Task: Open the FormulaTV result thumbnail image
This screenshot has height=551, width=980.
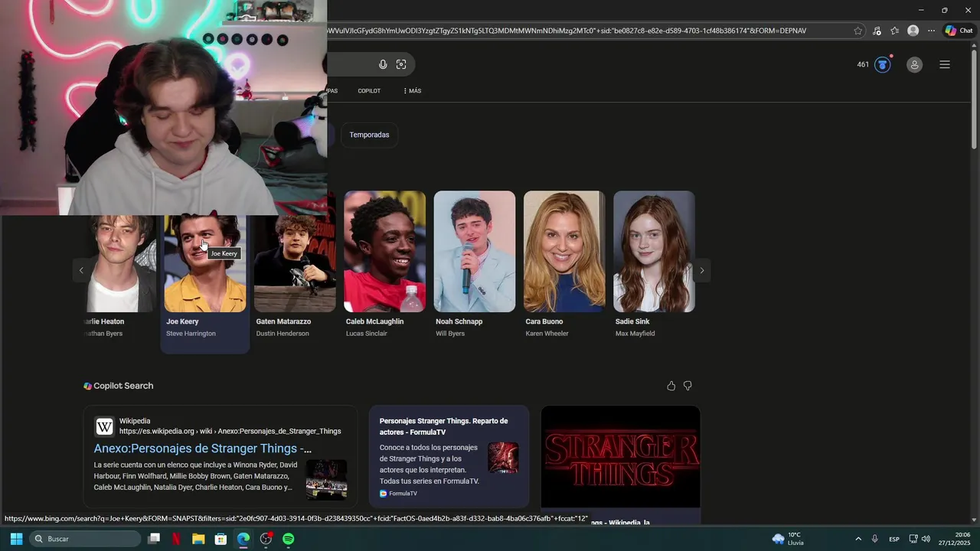Action: (x=503, y=458)
